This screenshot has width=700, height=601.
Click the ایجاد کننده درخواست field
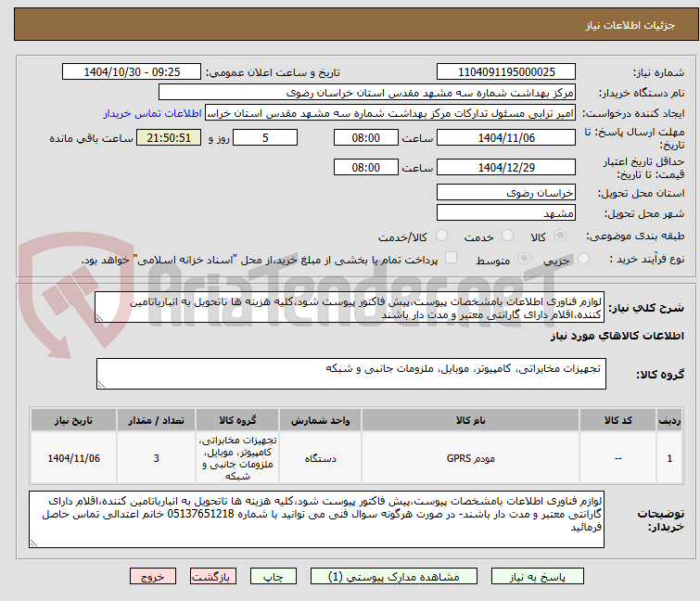tap(390, 113)
